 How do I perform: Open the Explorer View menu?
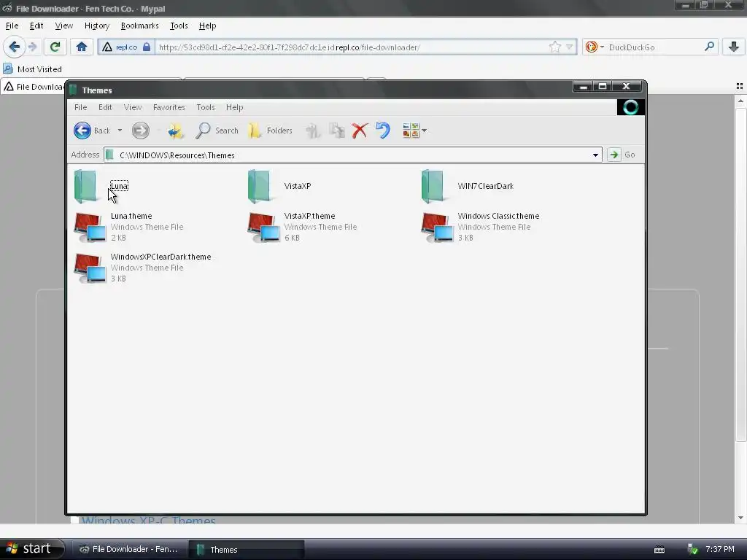coord(133,107)
